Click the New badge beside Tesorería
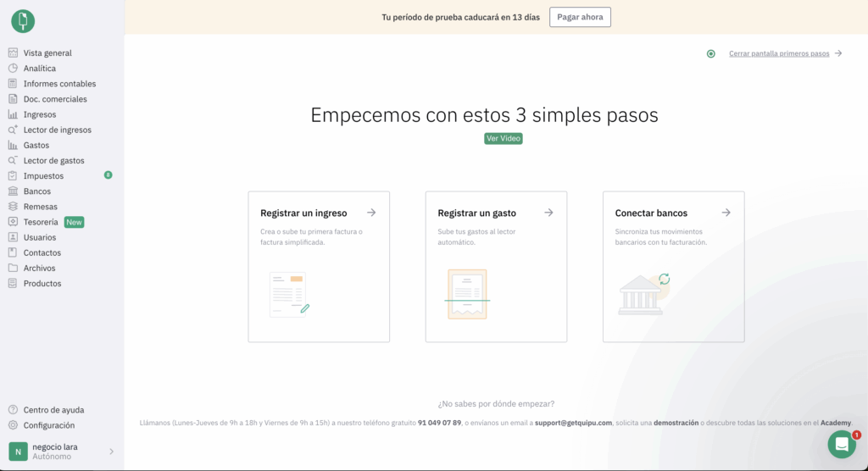This screenshot has width=868, height=471. (75, 222)
